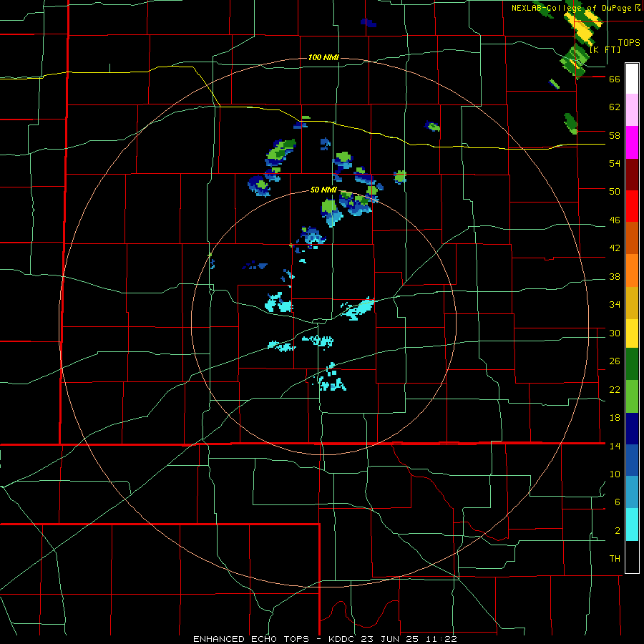Click the '18' legend value
Viewport: 644px width, 644px height.
(x=615, y=418)
